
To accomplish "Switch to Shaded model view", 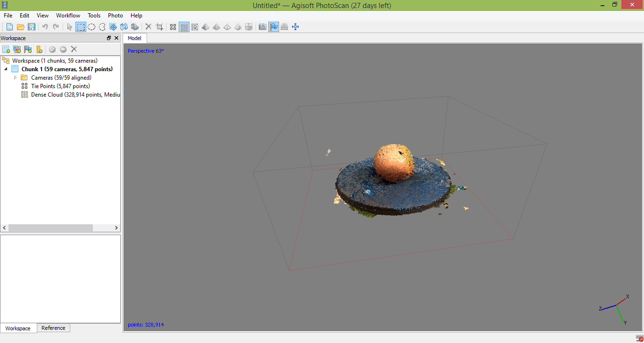I will (x=206, y=27).
